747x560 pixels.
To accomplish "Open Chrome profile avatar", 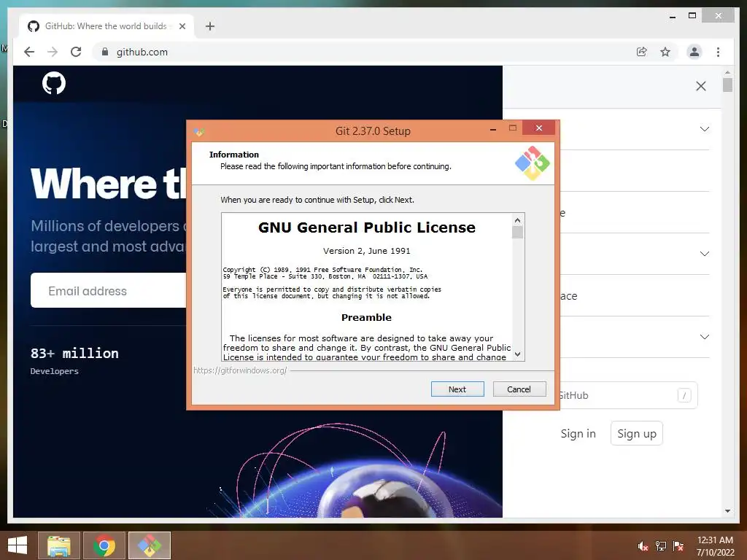I will coord(694,52).
